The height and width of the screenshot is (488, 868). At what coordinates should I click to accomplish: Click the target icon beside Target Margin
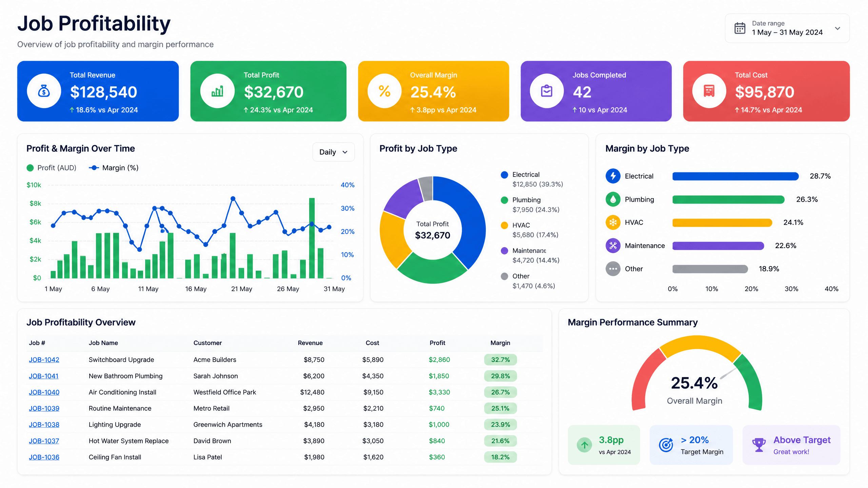(x=666, y=445)
